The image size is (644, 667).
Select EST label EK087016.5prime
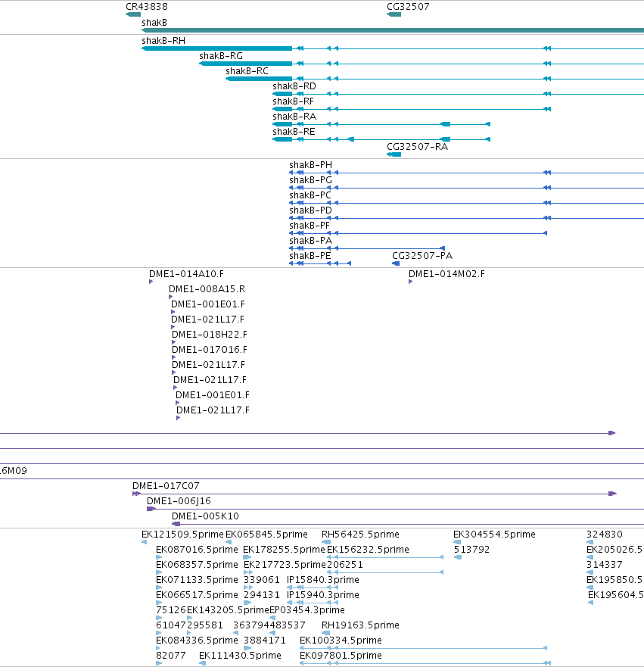(197, 550)
